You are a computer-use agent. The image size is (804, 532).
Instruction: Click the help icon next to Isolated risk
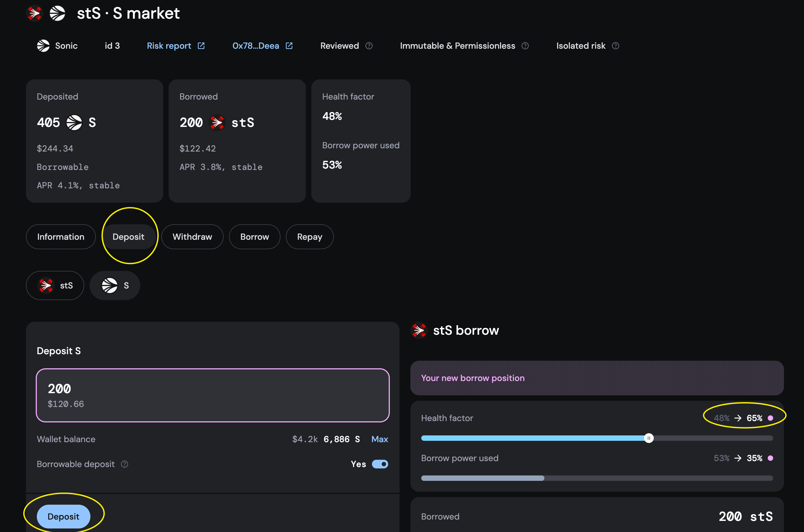(x=615, y=46)
